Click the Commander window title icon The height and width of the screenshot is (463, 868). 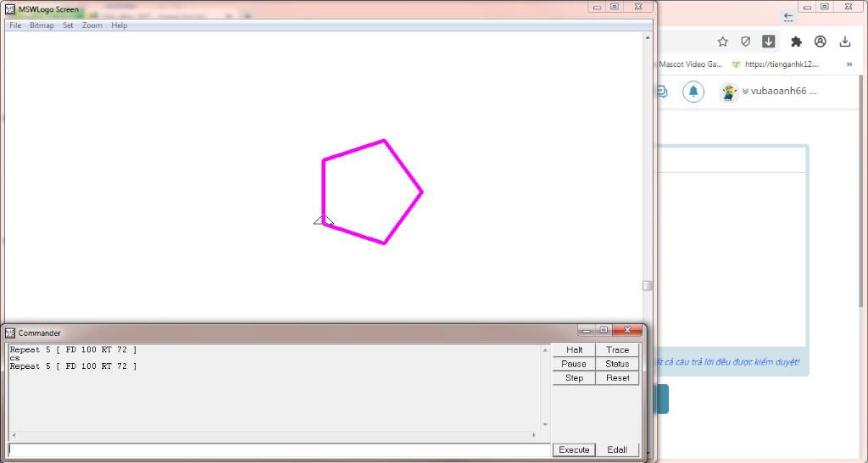click(x=10, y=333)
